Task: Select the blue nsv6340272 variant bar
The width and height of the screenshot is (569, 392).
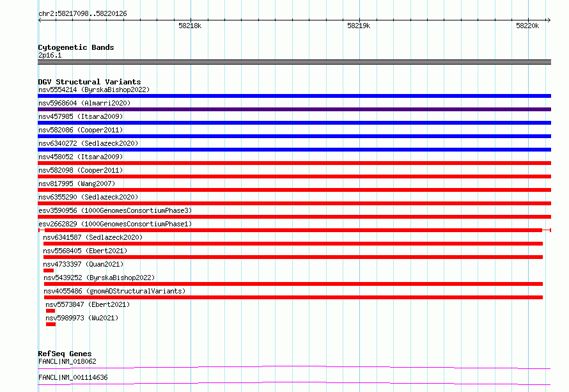Action: (x=294, y=150)
